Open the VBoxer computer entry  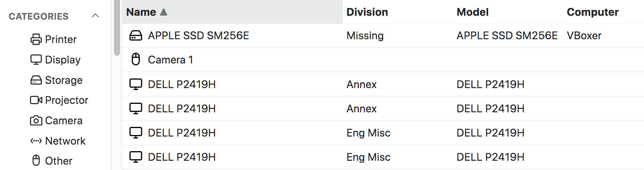point(584,35)
